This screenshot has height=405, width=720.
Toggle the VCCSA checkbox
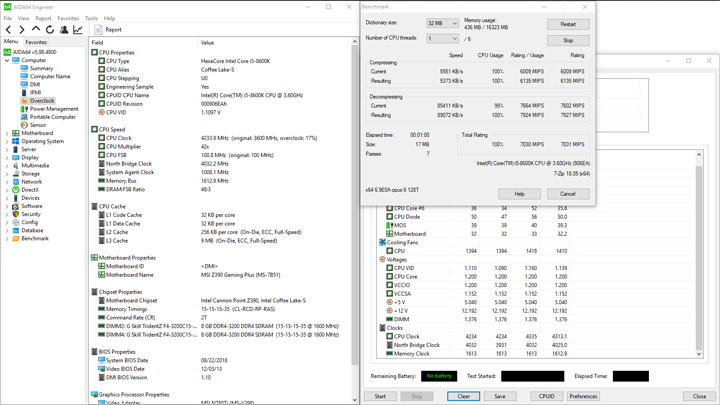389,293
